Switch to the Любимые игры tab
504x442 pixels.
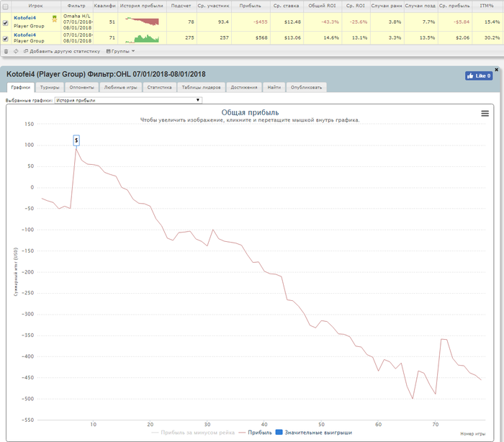click(120, 87)
